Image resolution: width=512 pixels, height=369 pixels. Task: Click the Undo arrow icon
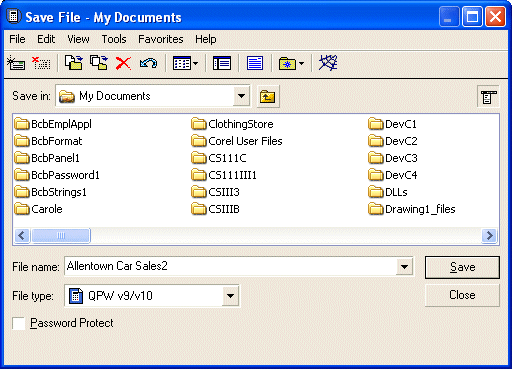click(x=148, y=63)
